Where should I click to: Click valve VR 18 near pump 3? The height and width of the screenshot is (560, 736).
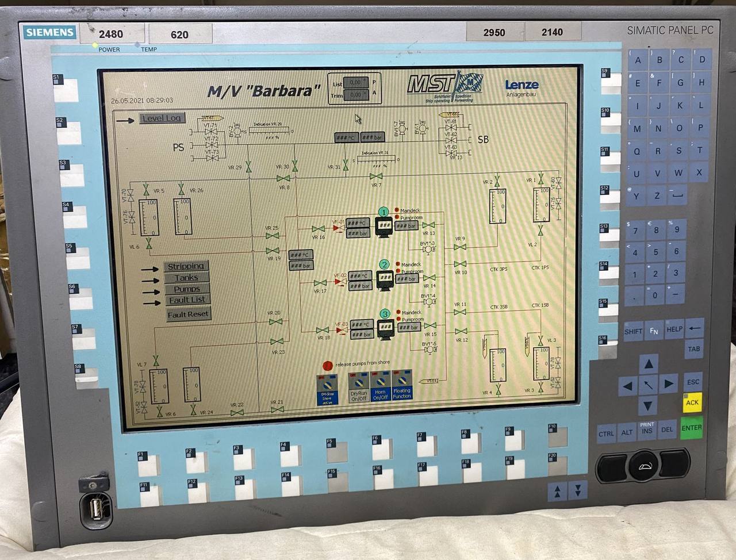[323, 330]
